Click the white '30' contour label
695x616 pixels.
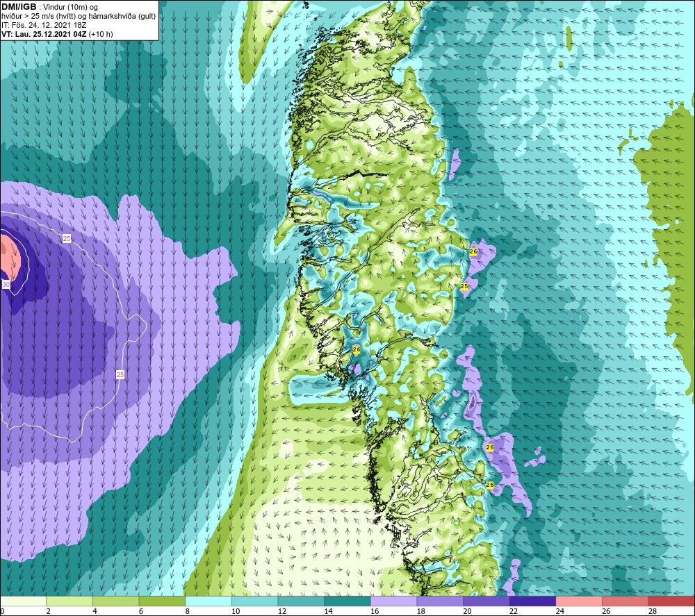tap(6, 284)
